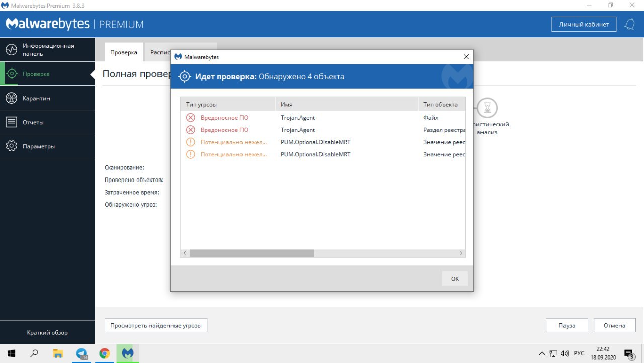Click the settings gear icon in sidebar
This screenshot has height=363, width=644.
click(12, 146)
